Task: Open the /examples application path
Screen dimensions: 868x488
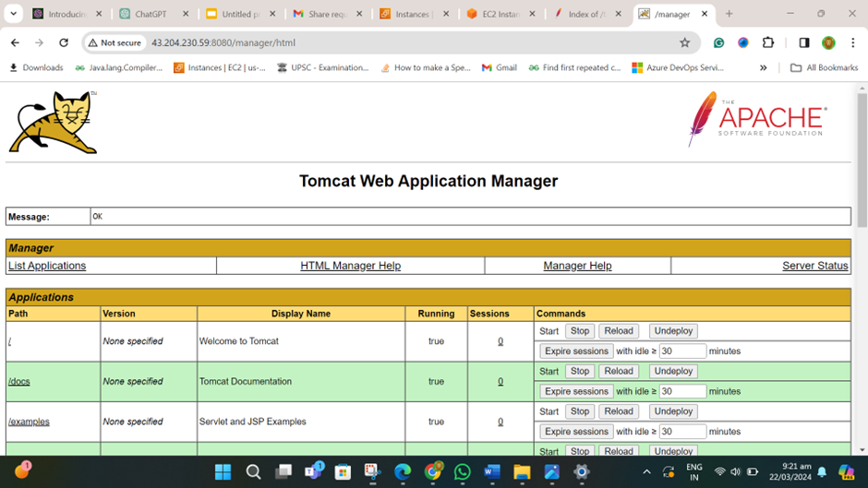Action: (x=29, y=422)
